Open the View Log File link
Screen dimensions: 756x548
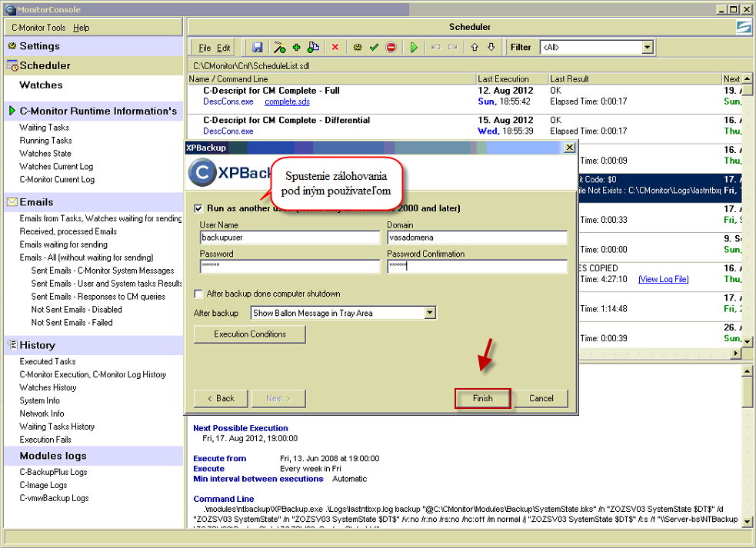point(664,279)
